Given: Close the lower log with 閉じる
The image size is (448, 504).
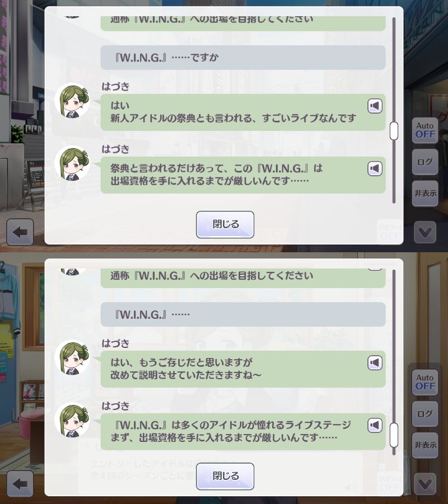Looking at the screenshot, I should (225, 476).
